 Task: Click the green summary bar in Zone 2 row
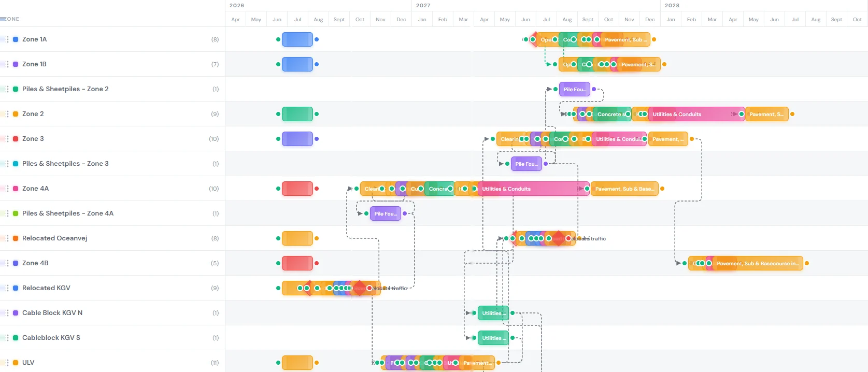point(297,114)
